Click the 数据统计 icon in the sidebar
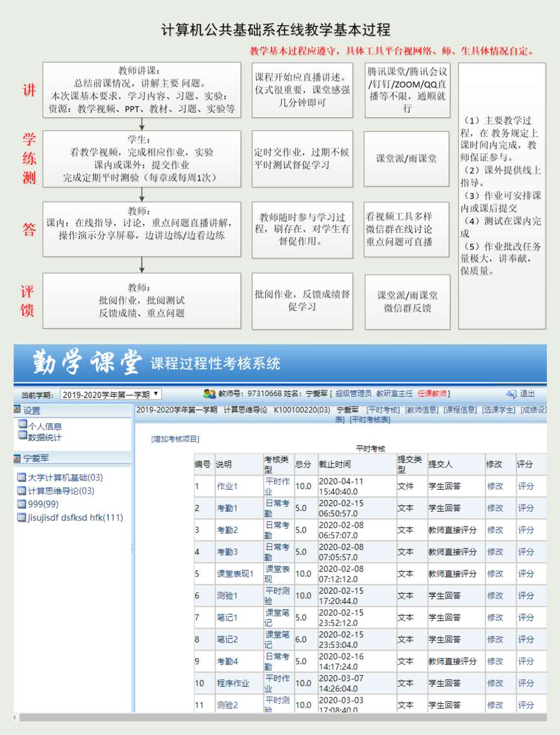 point(22,435)
